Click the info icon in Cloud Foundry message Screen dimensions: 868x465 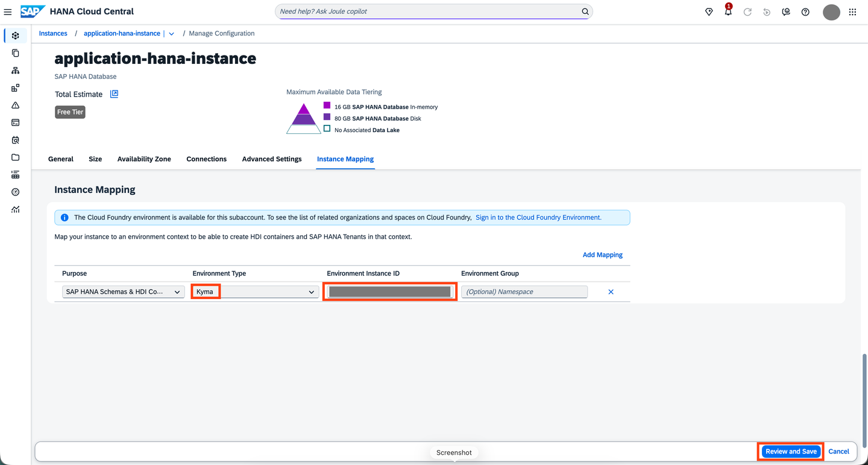[x=64, y=218]
